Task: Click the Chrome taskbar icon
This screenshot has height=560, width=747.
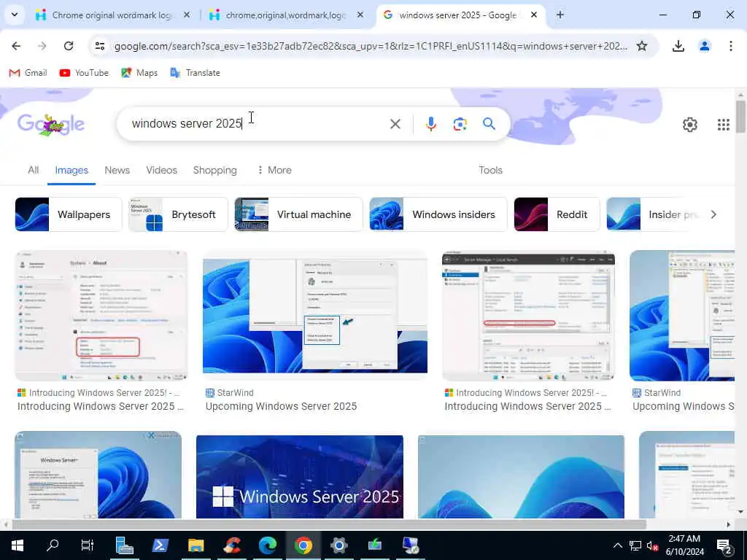Action: (x=303, y=545)
